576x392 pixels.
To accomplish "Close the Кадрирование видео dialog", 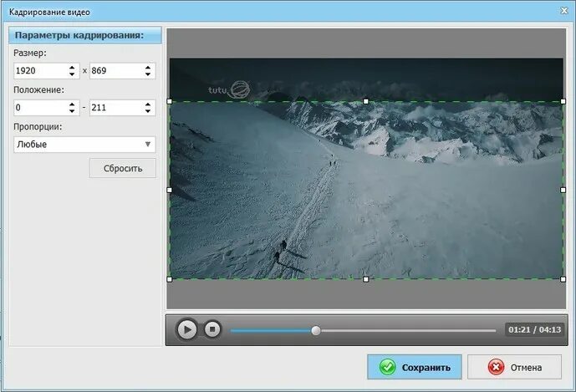I will 564,11.
